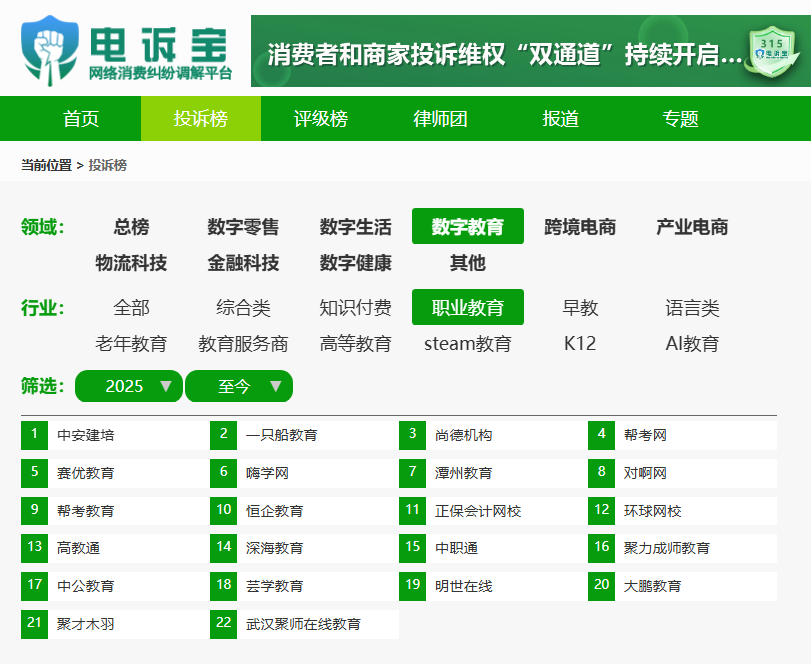Open the 至今 period dropdown
The image size is (811, 664).
(x=239, y=386)
